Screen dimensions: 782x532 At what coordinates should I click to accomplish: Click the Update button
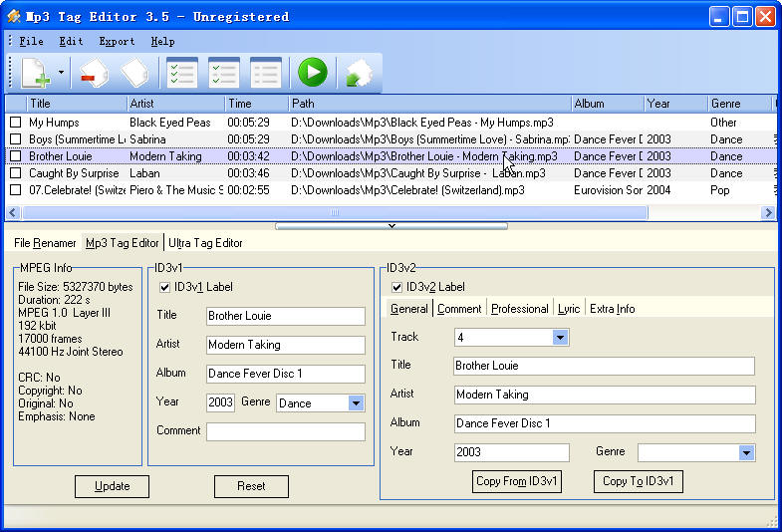pyautogui.click(x=112, y=486)
